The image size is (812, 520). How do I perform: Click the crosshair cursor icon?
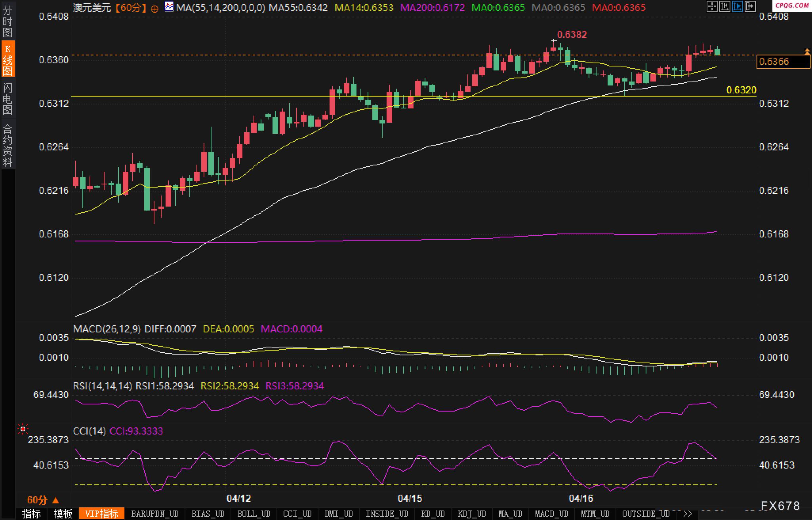tap(712, 6)
